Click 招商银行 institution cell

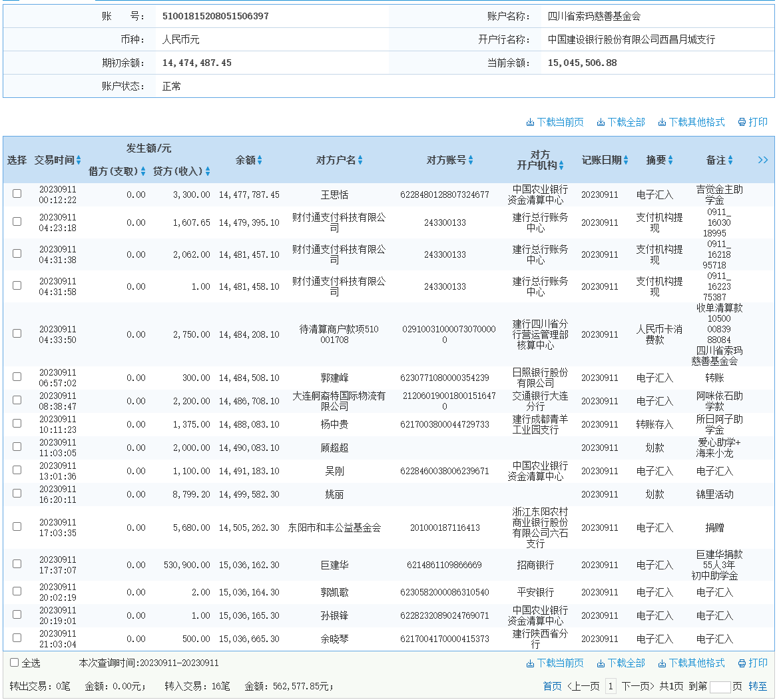tap(535, 565)
